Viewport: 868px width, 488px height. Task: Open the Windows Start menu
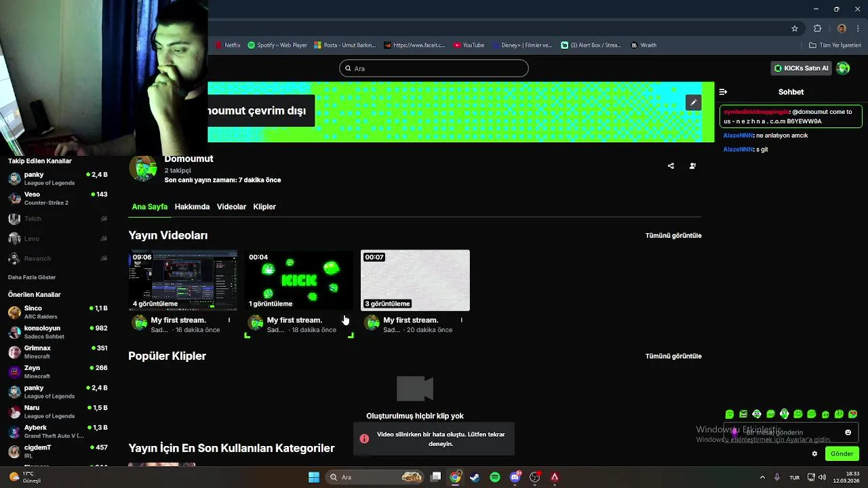[x=314, y=477]
